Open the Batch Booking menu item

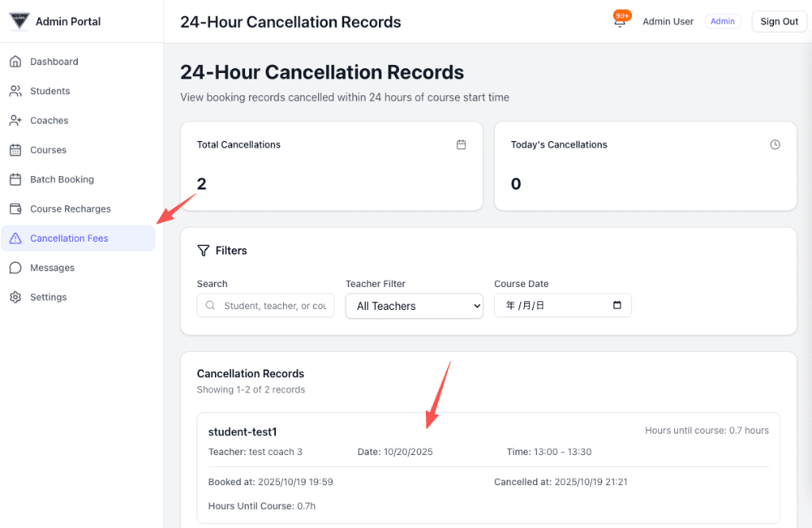pos(62,180)
